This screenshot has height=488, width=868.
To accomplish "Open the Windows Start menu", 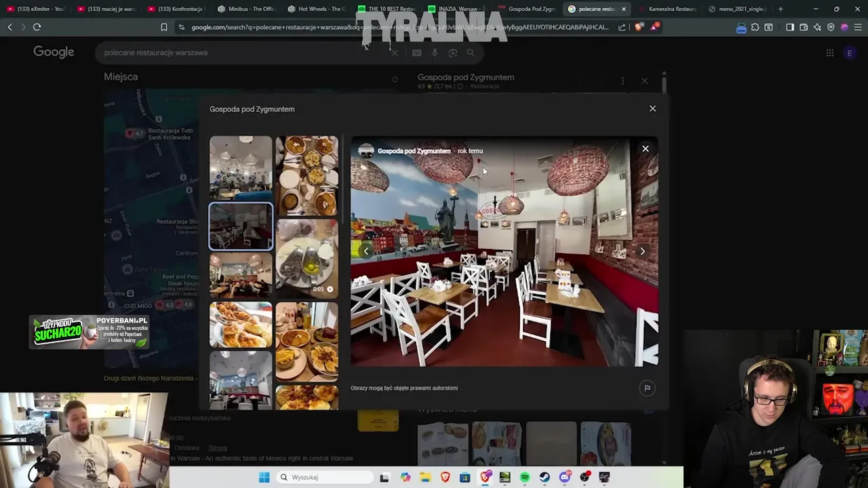I will point(264,477).
